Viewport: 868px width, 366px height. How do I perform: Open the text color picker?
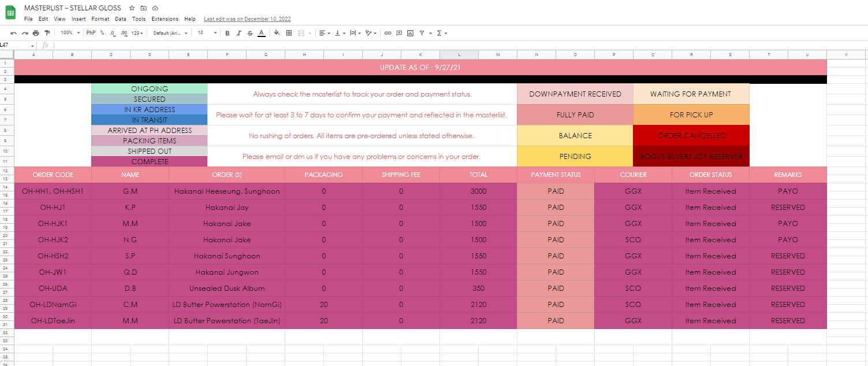(x=262, y=33)
